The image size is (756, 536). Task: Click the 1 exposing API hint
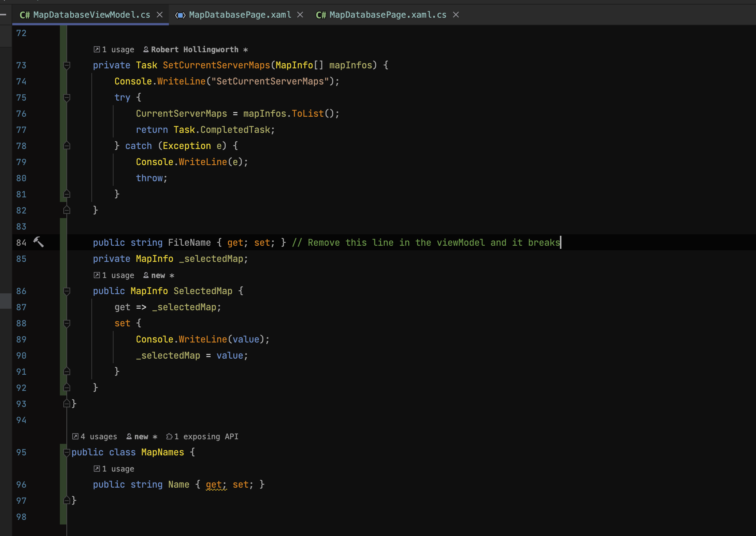(202, 437)
